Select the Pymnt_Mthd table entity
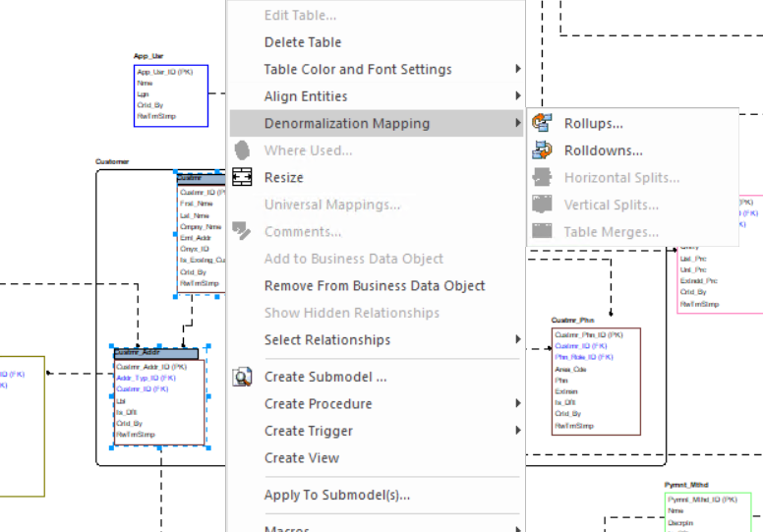Screen dimensions: 763x532 (x=708, y=512)
